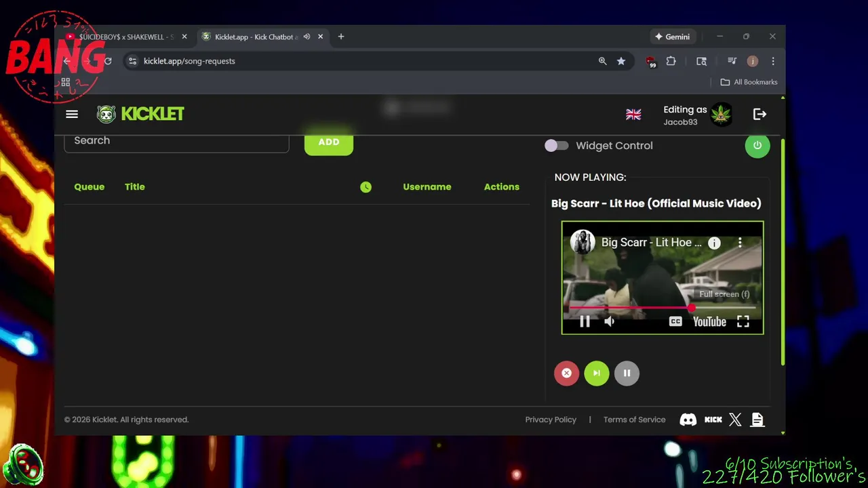Image resolution: width=868 pixels, height=488 pixels.
Task: Open YouTube player more options menu
Action: click(x=740, y=243)
